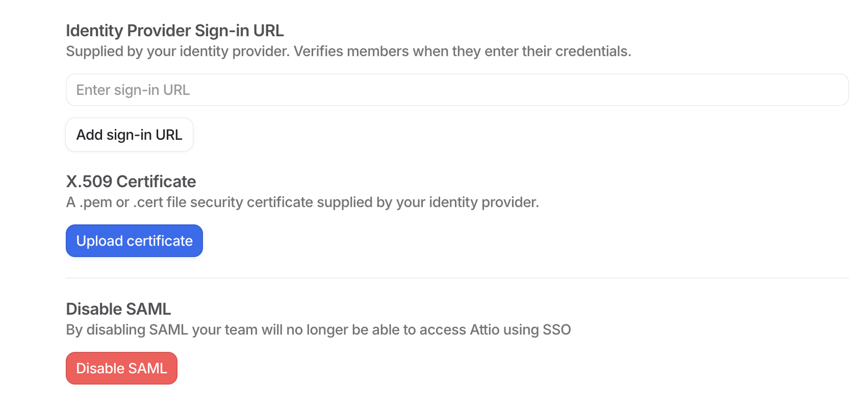Click the '.pem or .cert file' description text

pyautogui.click(x=302, y=203)
